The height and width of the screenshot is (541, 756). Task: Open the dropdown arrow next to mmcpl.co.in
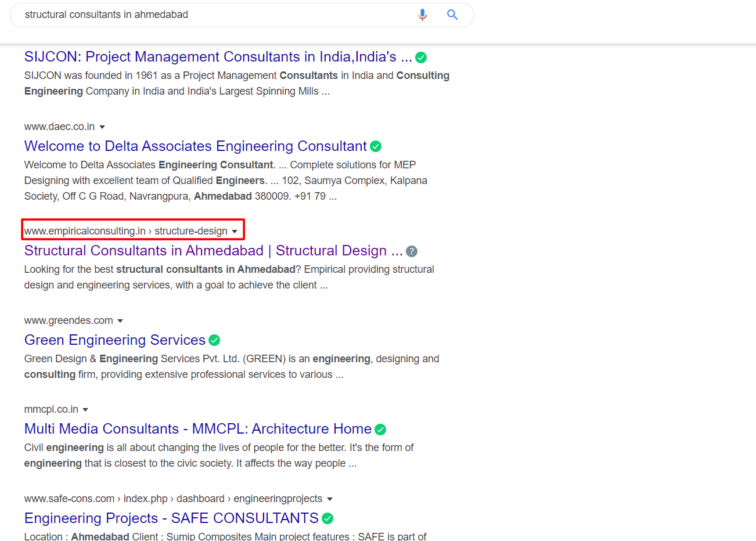click(x=85, y=410)
